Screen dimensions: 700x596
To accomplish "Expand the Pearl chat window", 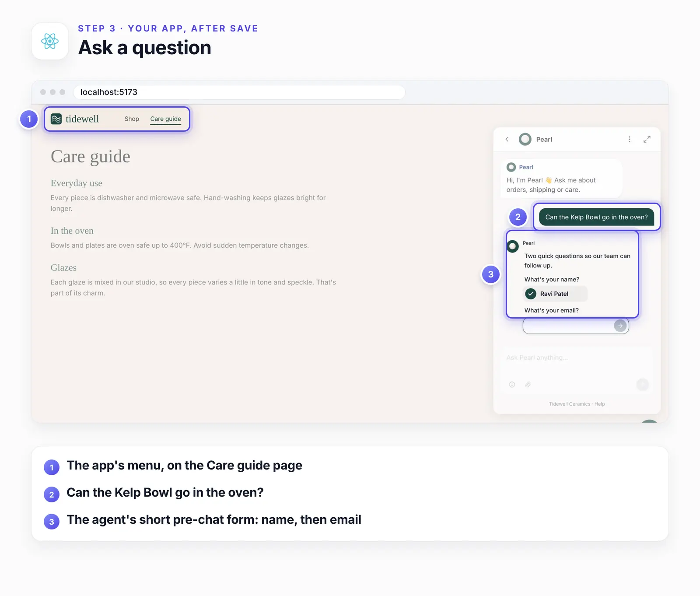I will 647,139.
